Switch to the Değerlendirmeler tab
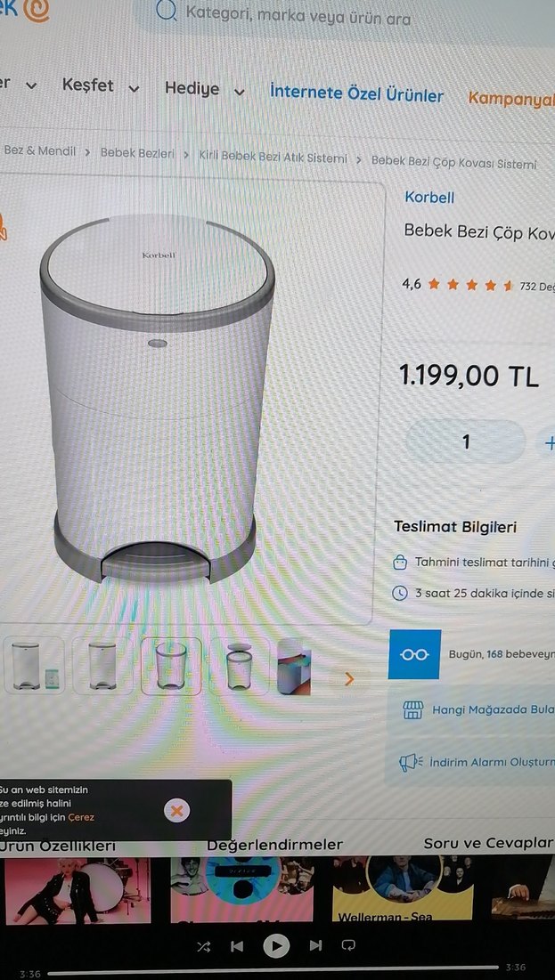Screen dimensions: 555x980 coord(274,845)
